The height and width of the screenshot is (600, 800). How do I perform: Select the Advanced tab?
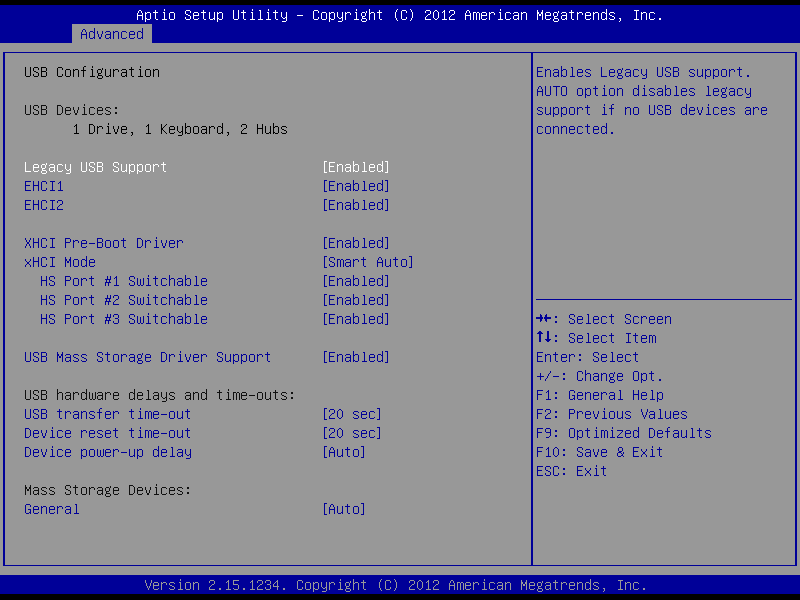pyautogui.click(x=111, y=34)
